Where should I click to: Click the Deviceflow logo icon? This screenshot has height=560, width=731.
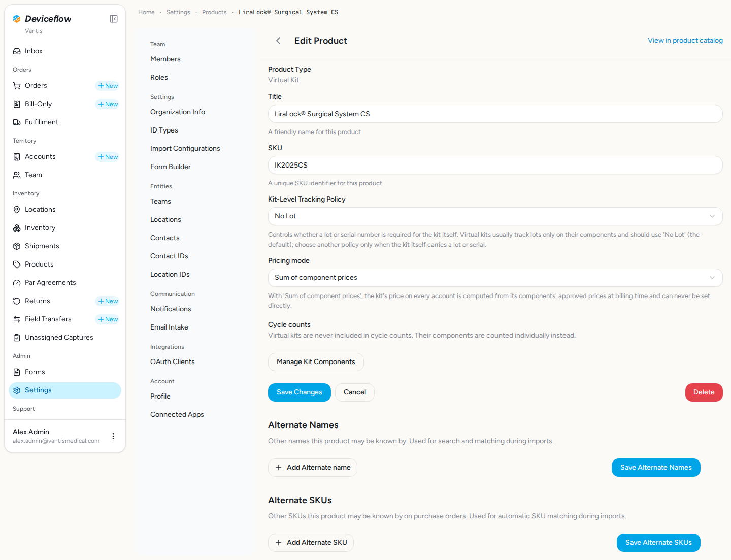pos(17,19)
